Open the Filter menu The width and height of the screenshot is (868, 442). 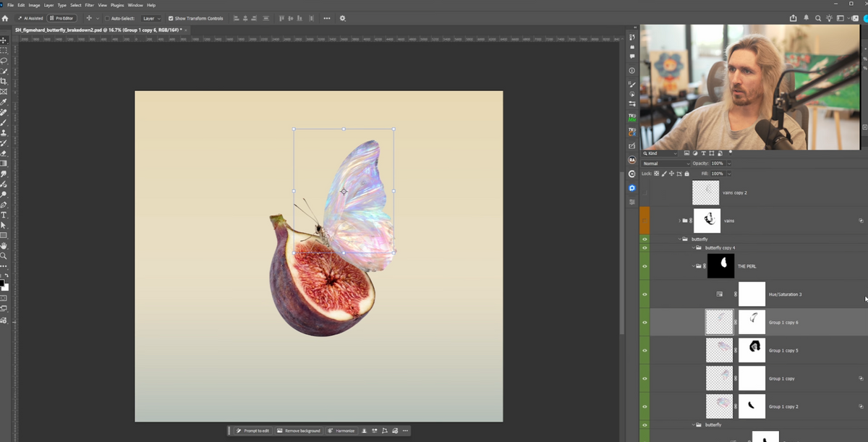(x=90, y=5)
